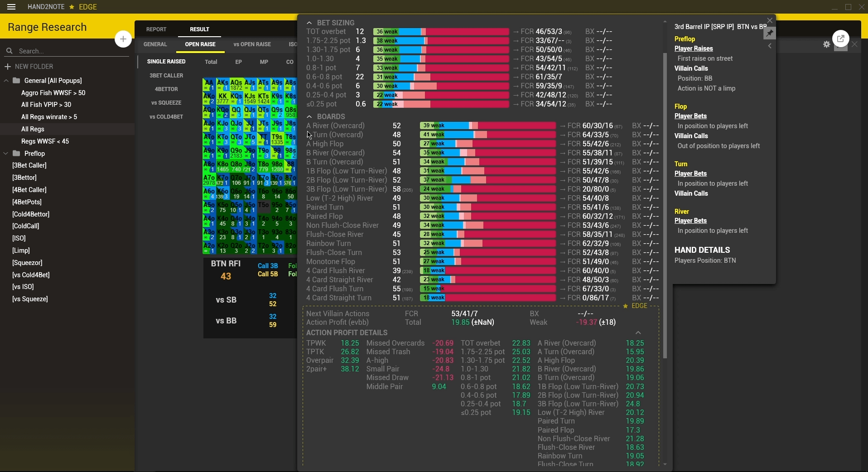This screenshot has width=868, height=472.
Task: Open settings via the gear icon
Action: tap(827, 44)
